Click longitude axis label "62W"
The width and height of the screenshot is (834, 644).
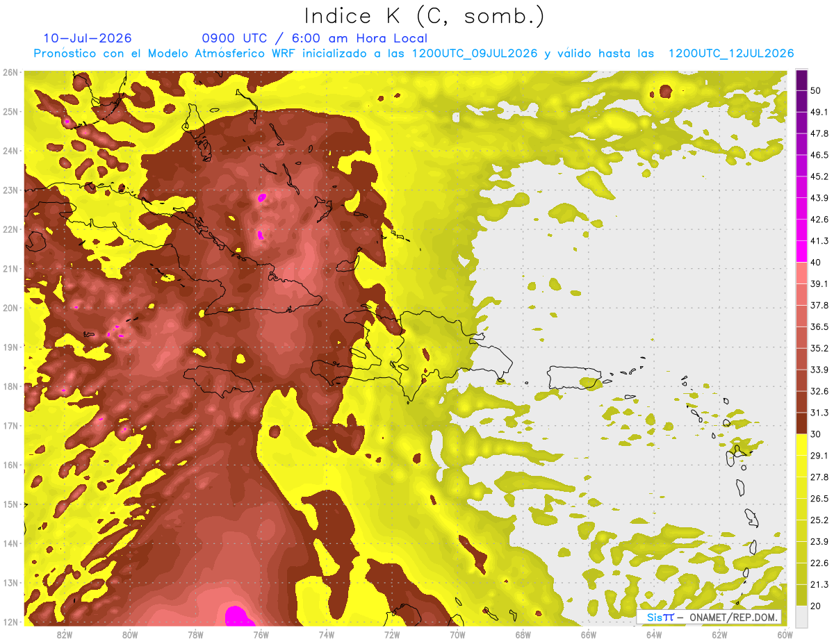[x=719, y=634]
